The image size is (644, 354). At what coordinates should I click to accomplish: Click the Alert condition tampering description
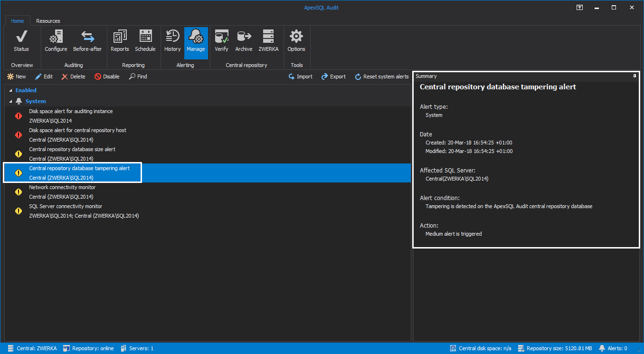pyautogui.click(x=509, y=206)
